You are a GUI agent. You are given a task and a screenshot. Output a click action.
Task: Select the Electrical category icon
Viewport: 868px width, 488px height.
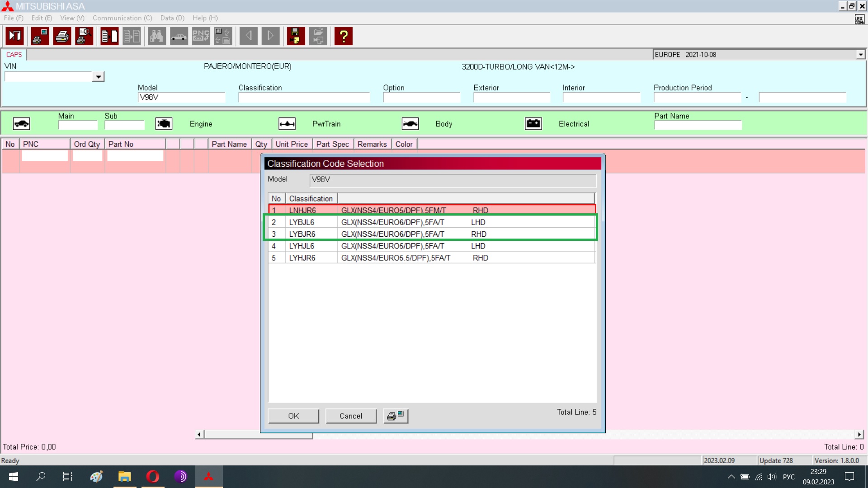click(533, 124)
